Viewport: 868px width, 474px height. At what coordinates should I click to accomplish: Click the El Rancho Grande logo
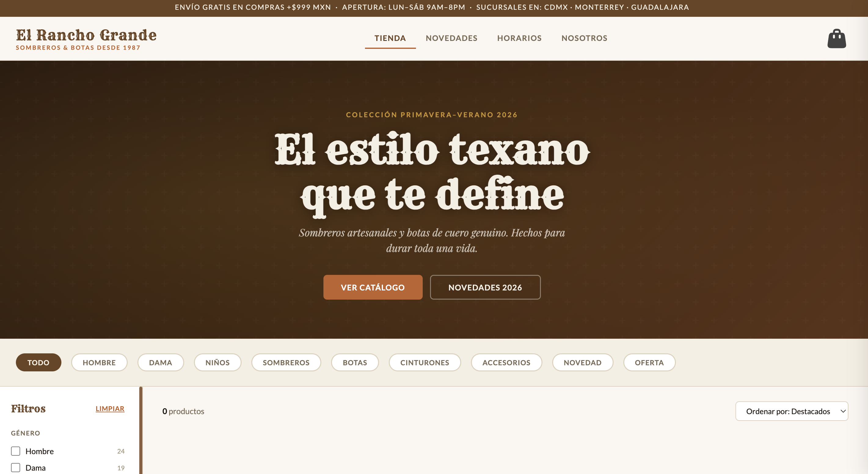pyautogui.click(x=86, y=39)
